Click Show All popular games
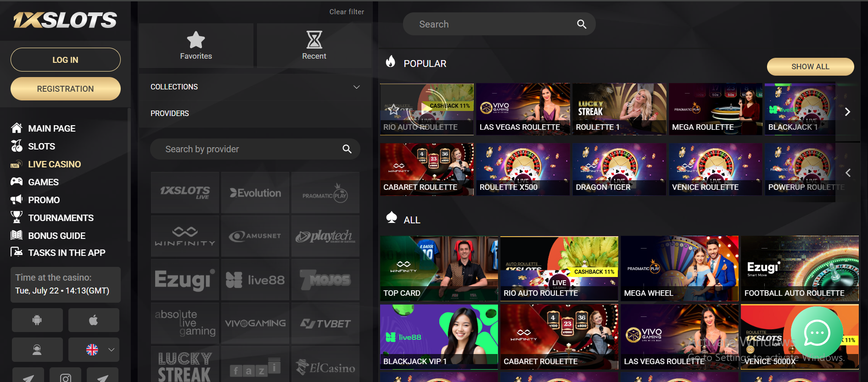Viewport: 868px width, 382px height. click(810, 66)
